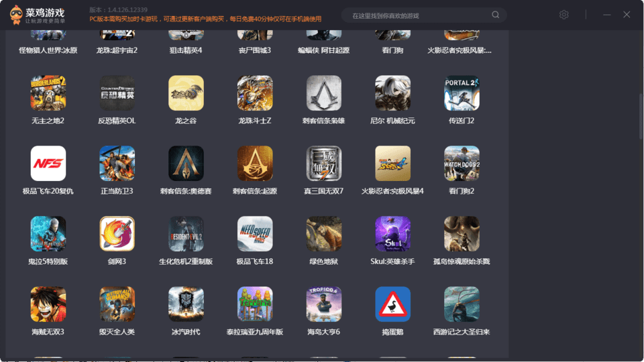644x362 pixels.
Task: Click the 看门狗 label in top row
Action: (x=392, y=50)
